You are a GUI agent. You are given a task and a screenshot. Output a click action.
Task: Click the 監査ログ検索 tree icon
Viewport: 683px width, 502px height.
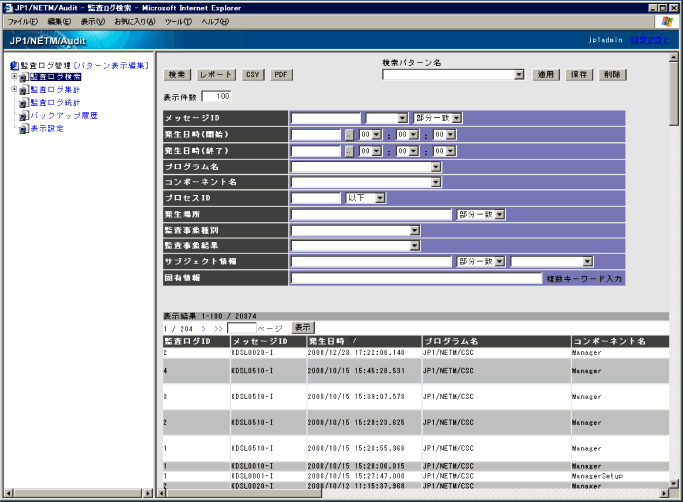pos(24,77)
